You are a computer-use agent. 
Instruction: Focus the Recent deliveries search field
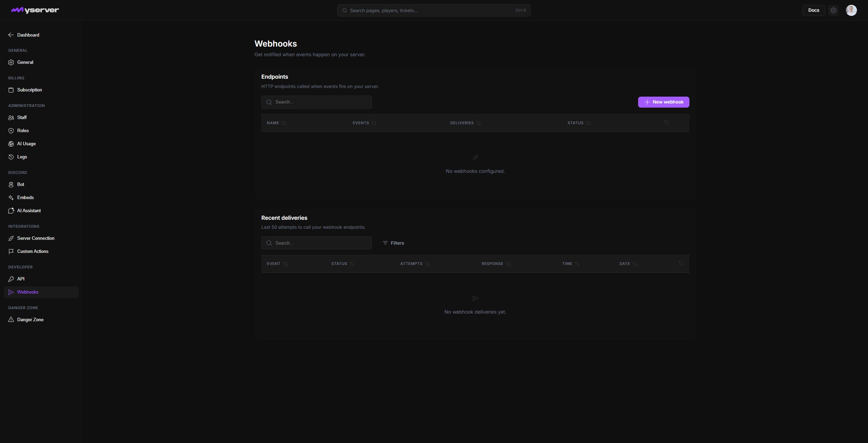(x=316, y=243)
